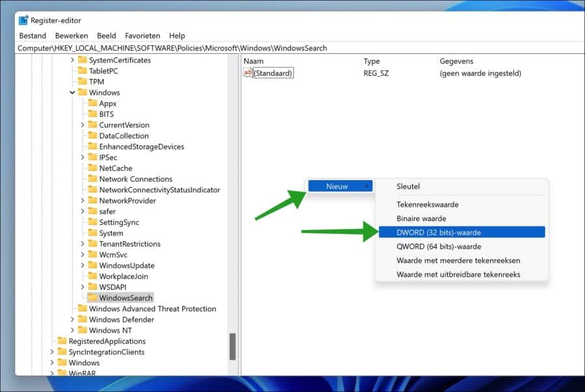Choose Tekenreekswaarde in the submenu
The width and height of the screenshot is (585, 392).
tap(462, 204)
